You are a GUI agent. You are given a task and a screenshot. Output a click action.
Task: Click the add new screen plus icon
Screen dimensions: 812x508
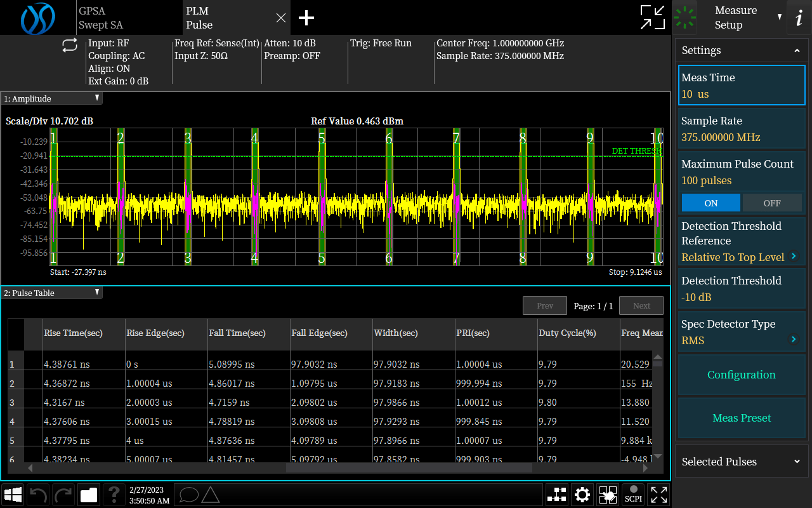coord(306,18)
